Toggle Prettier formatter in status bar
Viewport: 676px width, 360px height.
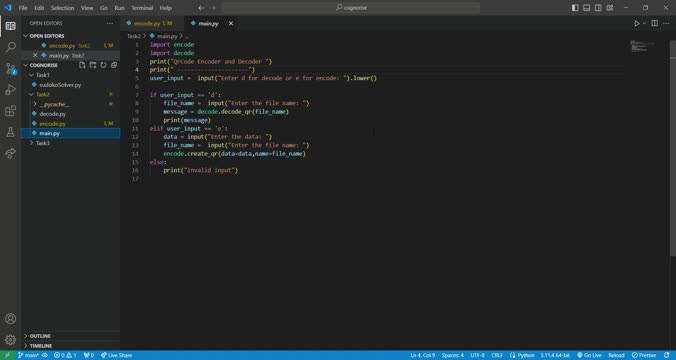(644, 355)
